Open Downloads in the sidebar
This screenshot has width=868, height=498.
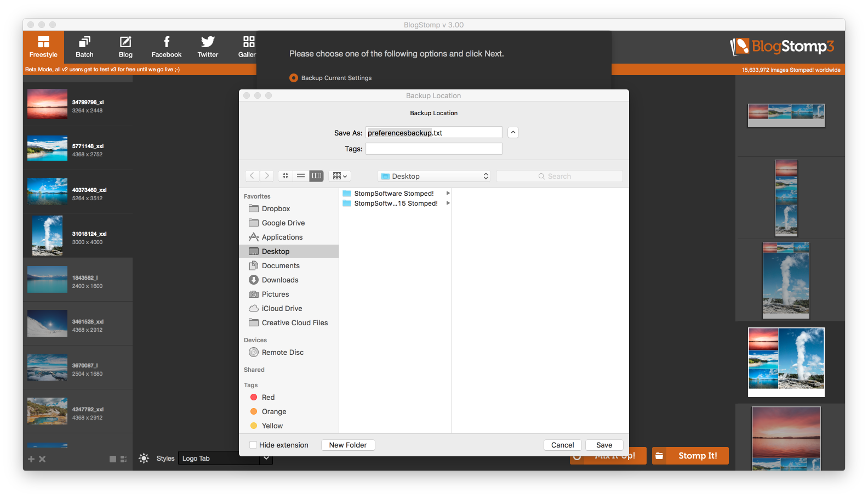(x=289, y=280)
